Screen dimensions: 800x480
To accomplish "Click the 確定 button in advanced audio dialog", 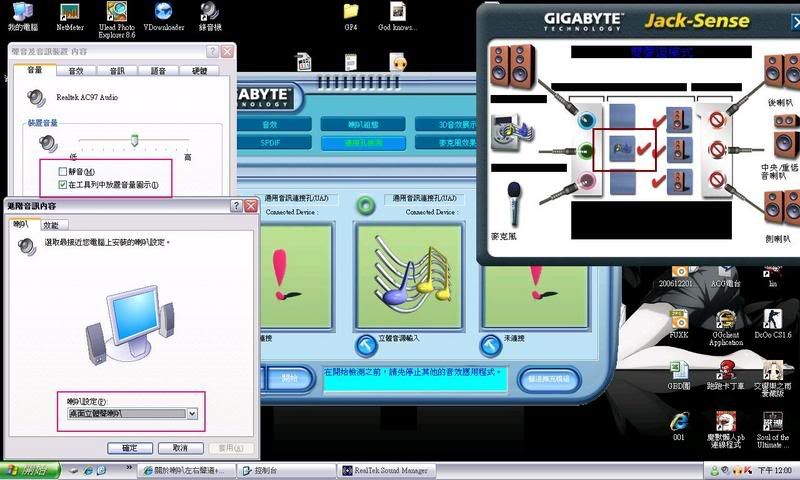I will coord(130,448).
